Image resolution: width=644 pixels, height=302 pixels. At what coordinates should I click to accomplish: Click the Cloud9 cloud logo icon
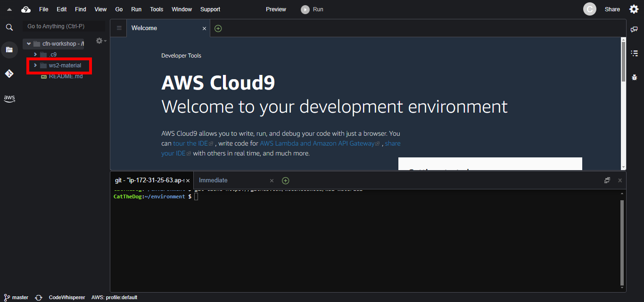pyautogui.click(x=26, y=9)
